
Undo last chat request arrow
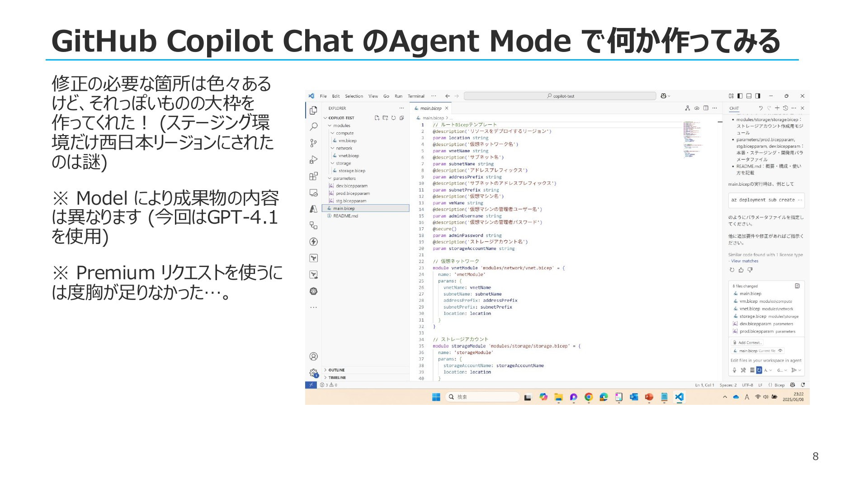click(761, 108)
